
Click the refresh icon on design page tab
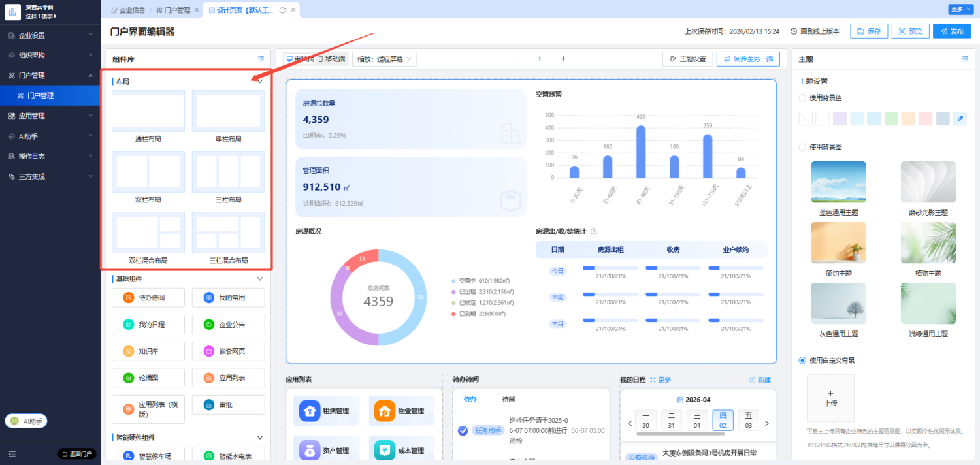click(282, 10)
